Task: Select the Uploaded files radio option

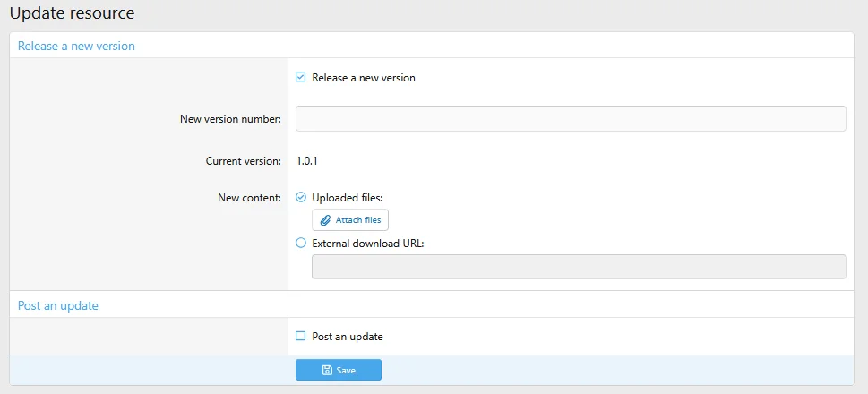Action: (301, 197)
